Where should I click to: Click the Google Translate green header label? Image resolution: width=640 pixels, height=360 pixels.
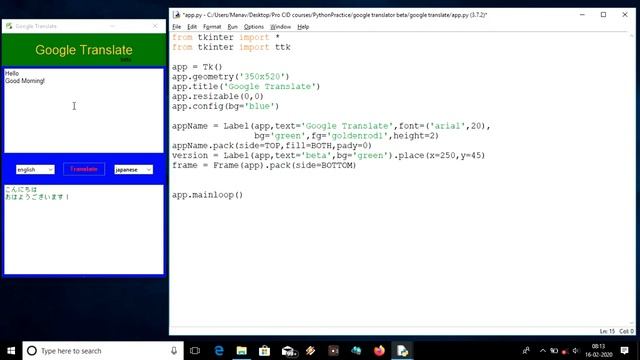pyautogui.click(x=84, y=50)
